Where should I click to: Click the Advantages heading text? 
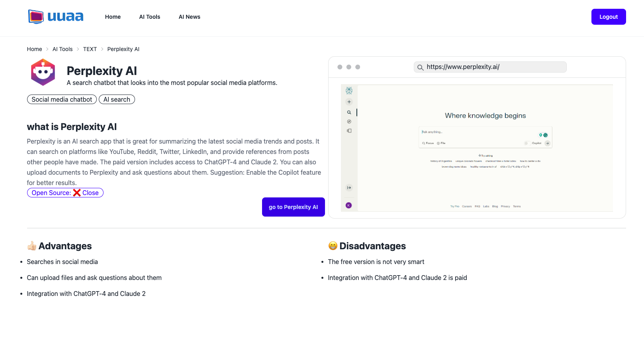pos(65,246)
